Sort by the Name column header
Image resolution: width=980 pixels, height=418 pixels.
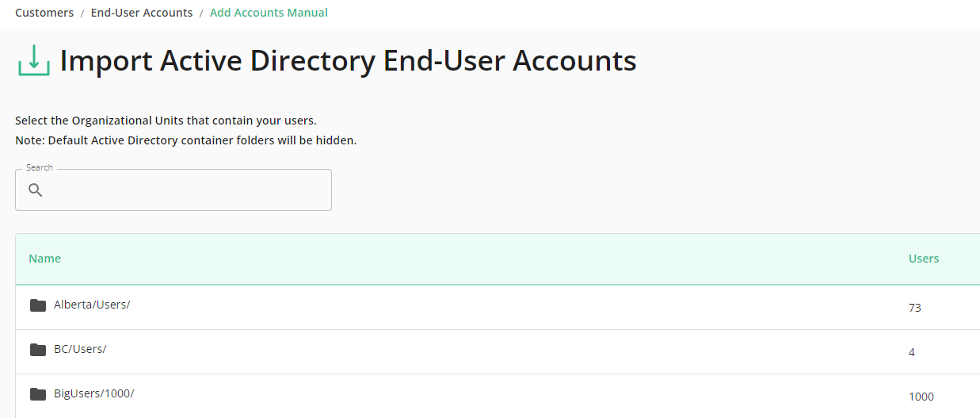tap(45, 259)
